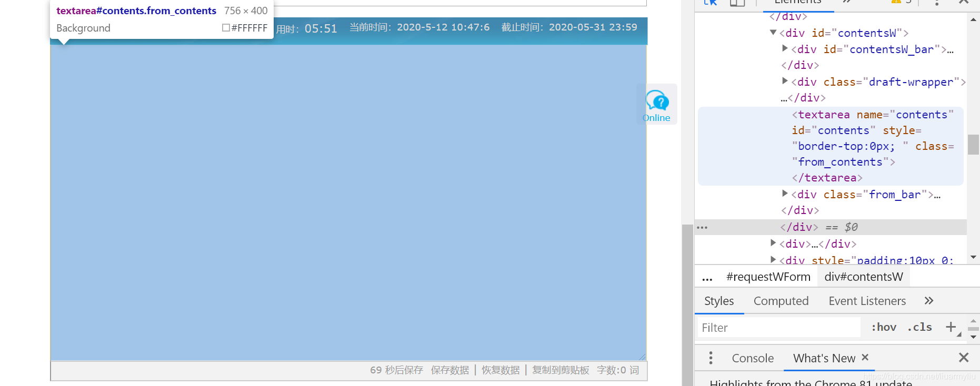Click the Styles pane scroll-down arrow
Screen dimensions: 980x386
(973, 337)
